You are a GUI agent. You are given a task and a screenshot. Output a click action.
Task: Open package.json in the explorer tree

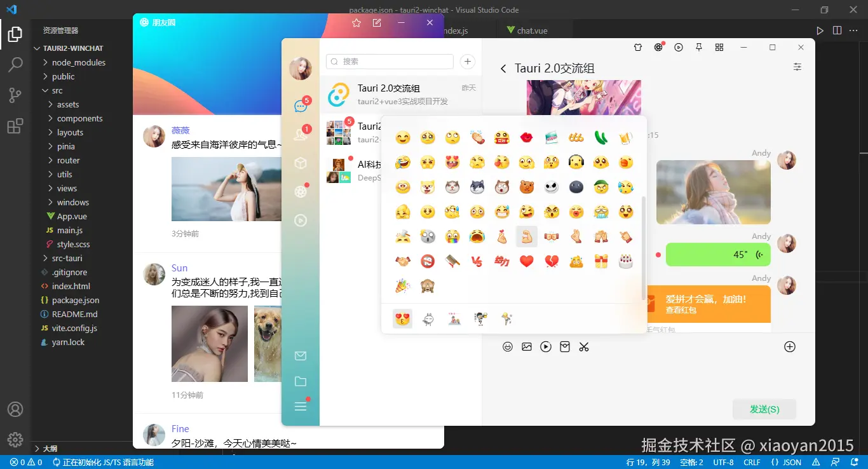76,300
